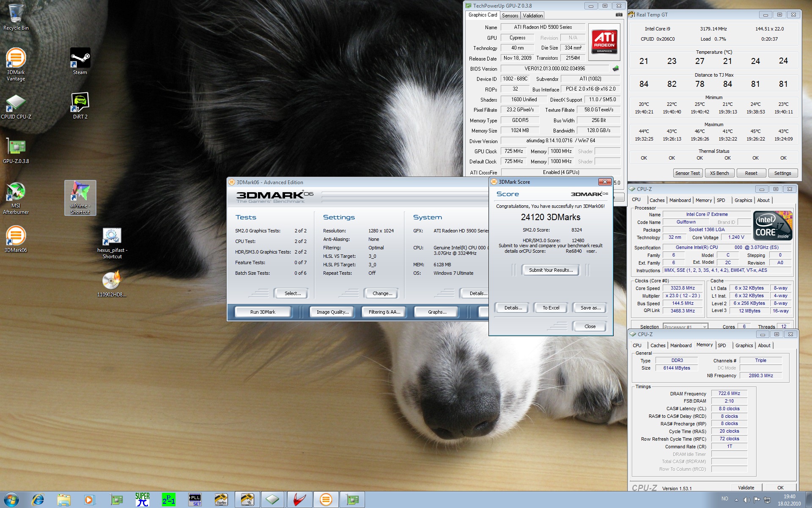The image size is (812, 508).
Task: Click the GPU-Z Name field ATI Radeon HD 5900
Action: pyautogui.click(x=543, y=27)
